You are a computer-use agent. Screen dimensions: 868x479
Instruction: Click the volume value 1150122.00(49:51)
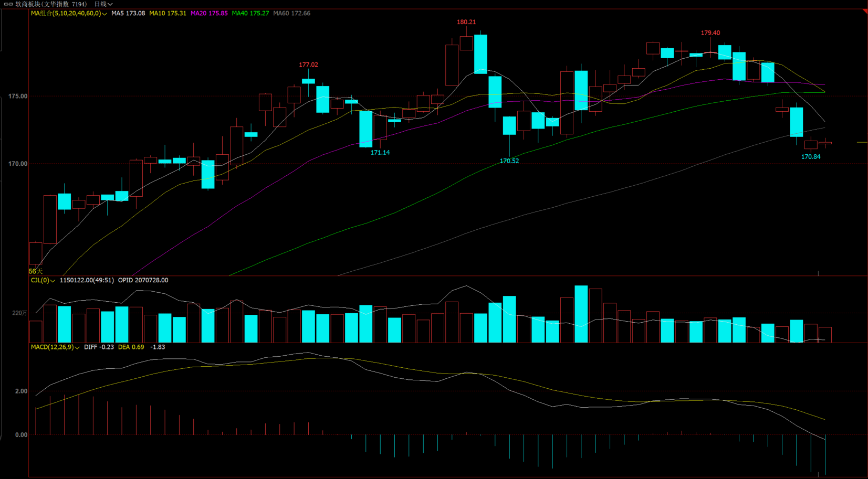pyautogui.click(x=87, y=281)
